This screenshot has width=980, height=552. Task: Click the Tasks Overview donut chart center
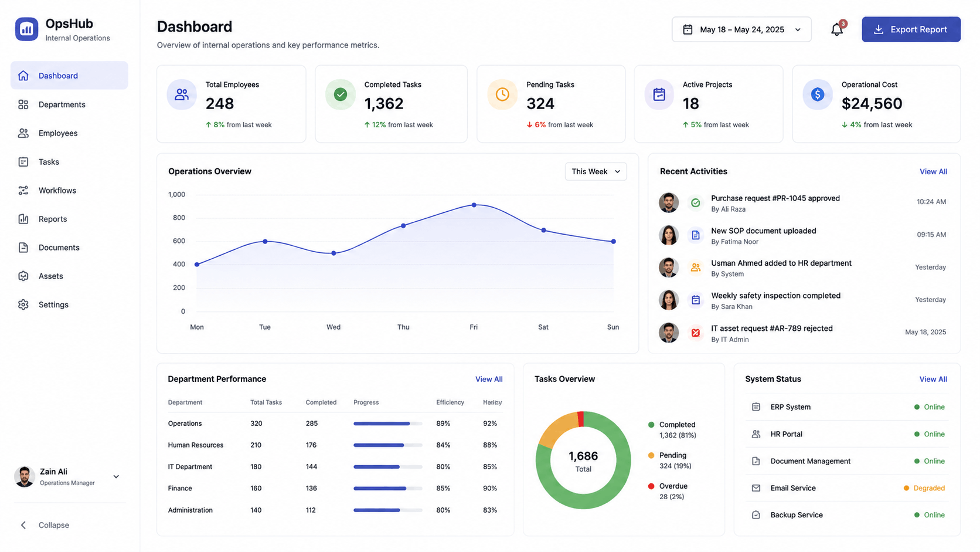[583, 461]
